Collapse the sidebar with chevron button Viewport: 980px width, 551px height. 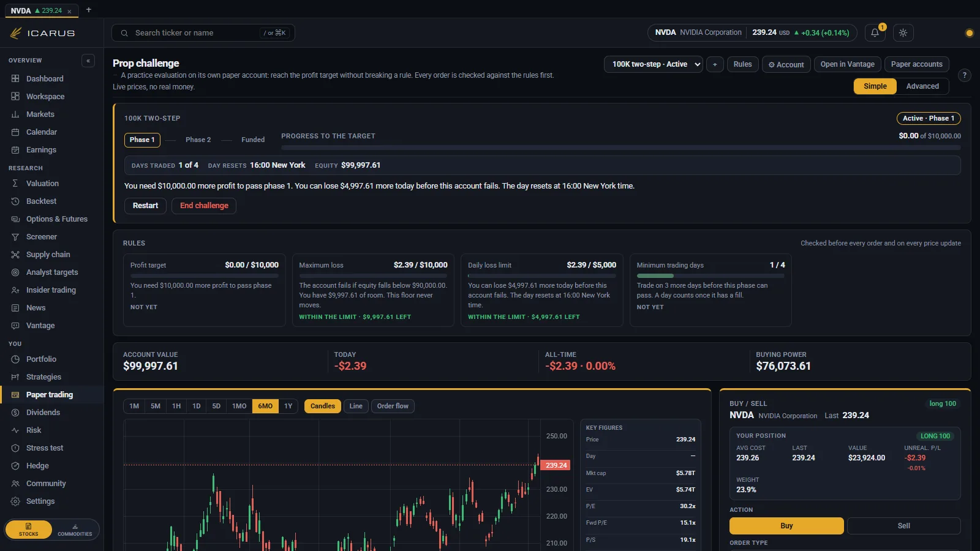(88, 61)
